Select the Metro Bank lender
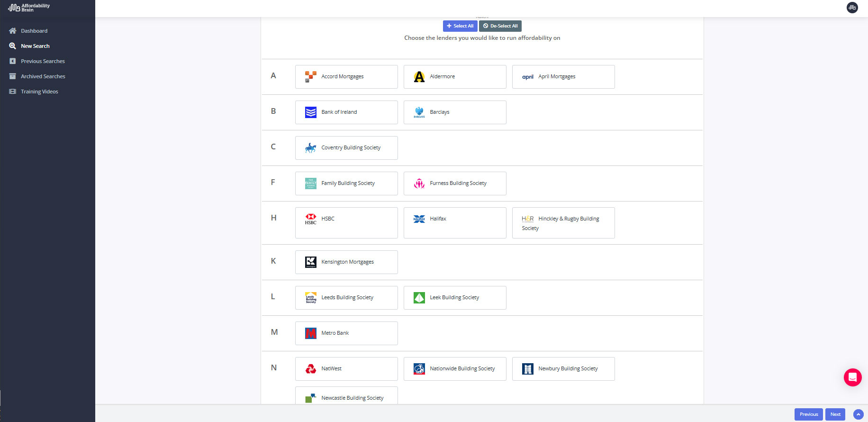This screenshot has height=422, width=868. (346, 333)
